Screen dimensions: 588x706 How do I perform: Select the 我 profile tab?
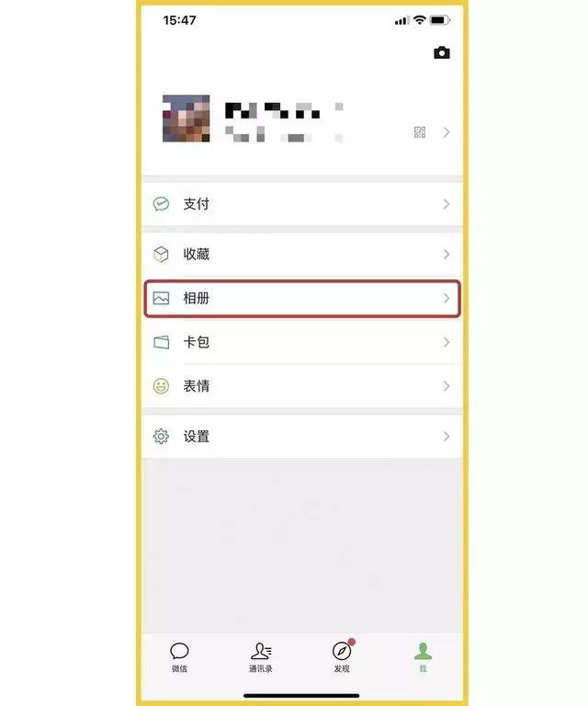tap(423, 657)
